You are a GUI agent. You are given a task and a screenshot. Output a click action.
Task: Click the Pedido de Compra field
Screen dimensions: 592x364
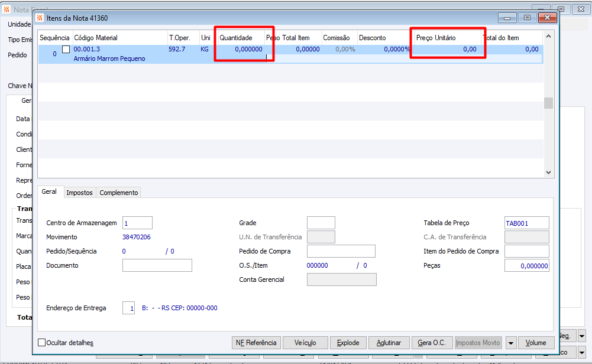click(341, 251)
